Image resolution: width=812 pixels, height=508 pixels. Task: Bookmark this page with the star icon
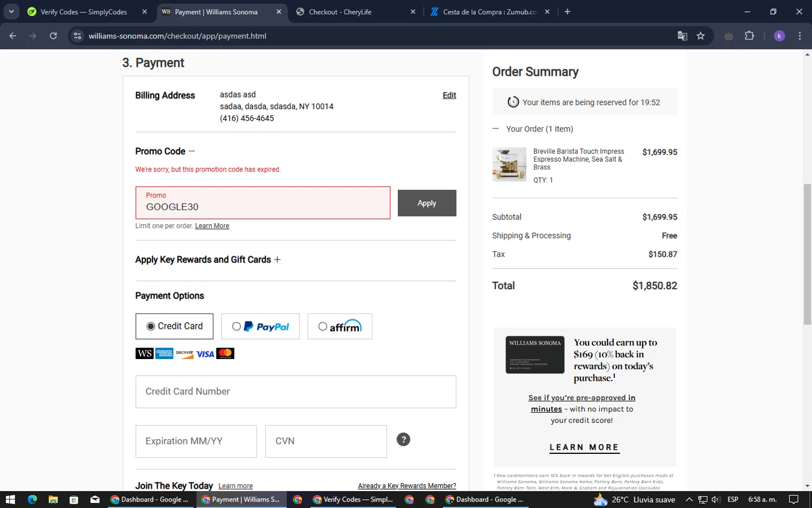tap(700, 36)
